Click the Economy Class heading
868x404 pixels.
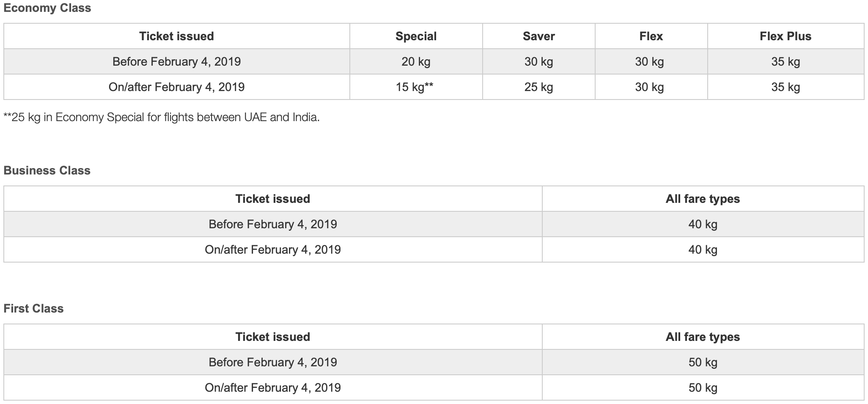47,8
